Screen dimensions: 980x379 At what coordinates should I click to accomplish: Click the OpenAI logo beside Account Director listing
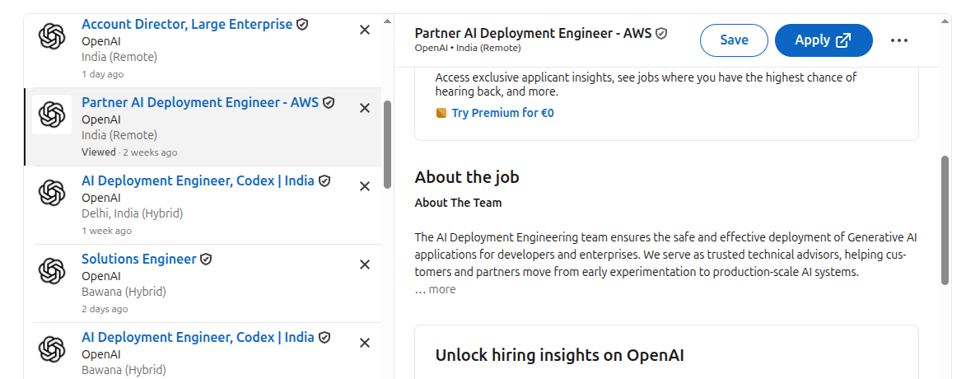[52, 36]
